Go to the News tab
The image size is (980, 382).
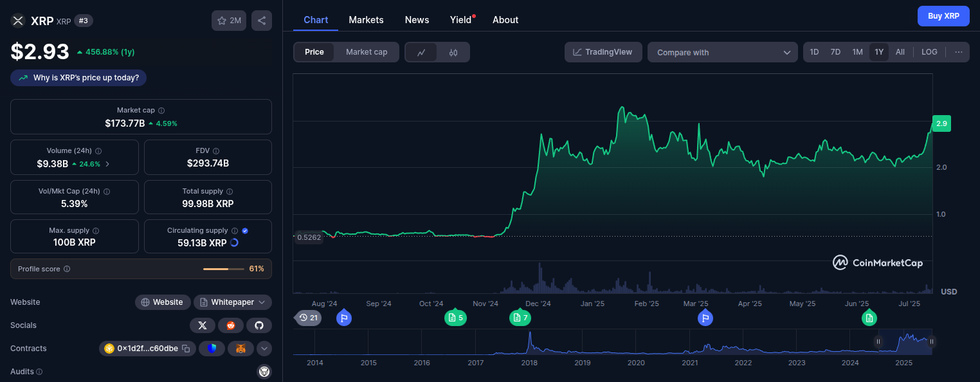(x=417, y=20)
